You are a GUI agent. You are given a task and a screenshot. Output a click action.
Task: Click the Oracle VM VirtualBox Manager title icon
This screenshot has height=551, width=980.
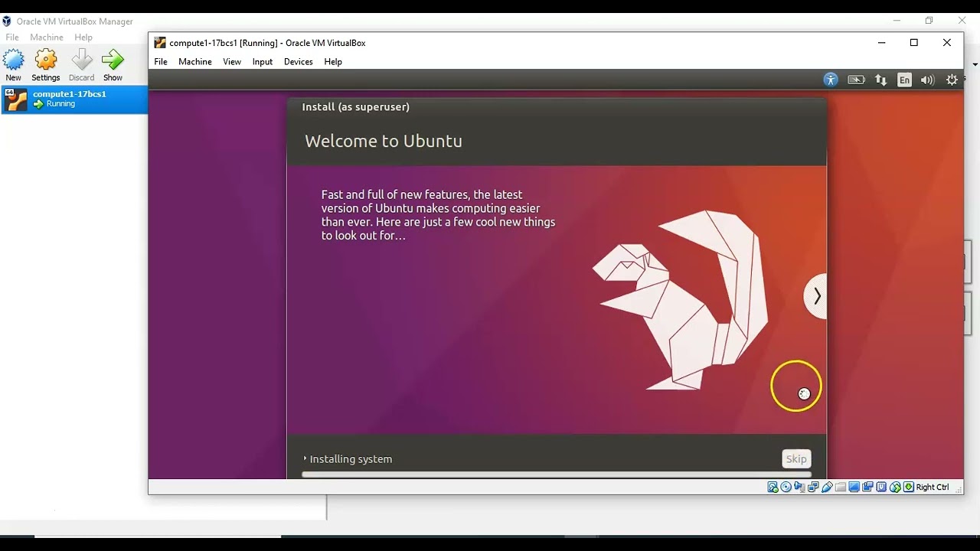pos(7,21)
